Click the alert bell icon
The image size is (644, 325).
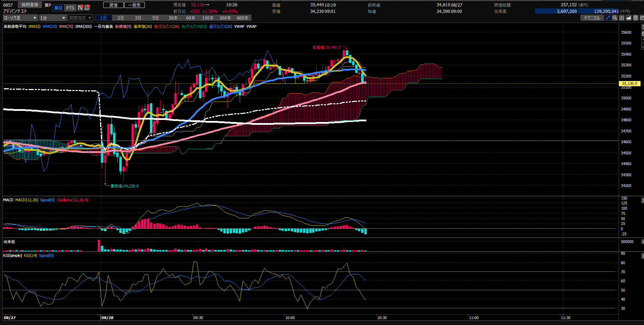(87, 8)
